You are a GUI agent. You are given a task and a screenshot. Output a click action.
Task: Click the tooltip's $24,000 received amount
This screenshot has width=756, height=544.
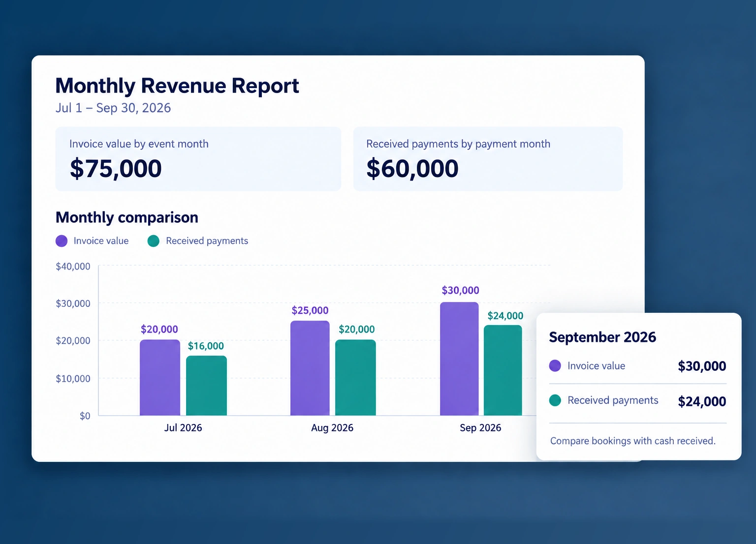[x=702, y=402]
